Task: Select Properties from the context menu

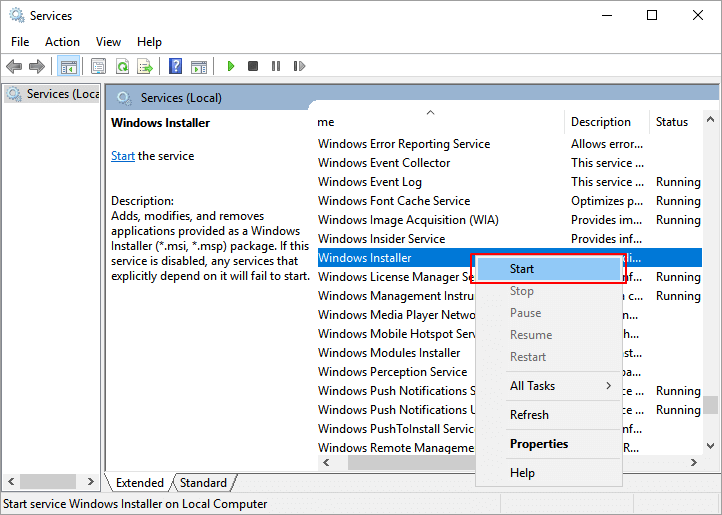Action: point(538,444)
